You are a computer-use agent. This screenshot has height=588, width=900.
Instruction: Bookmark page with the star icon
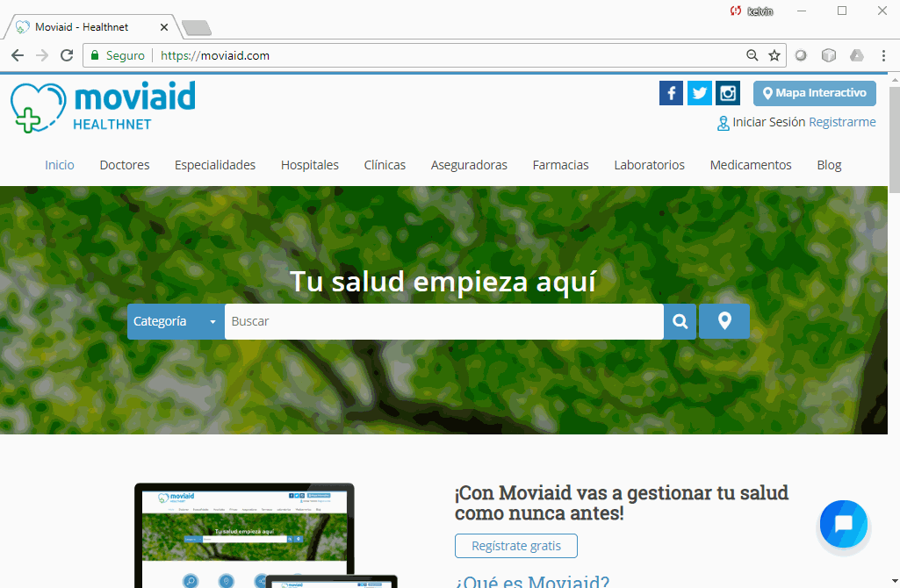(774, 55)
